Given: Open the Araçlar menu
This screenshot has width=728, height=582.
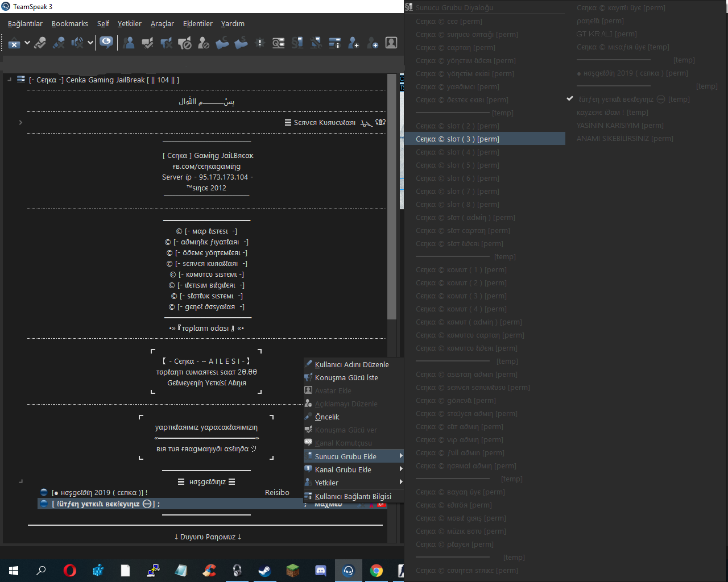Looking at the screenshot, I should tap(162, 23).
